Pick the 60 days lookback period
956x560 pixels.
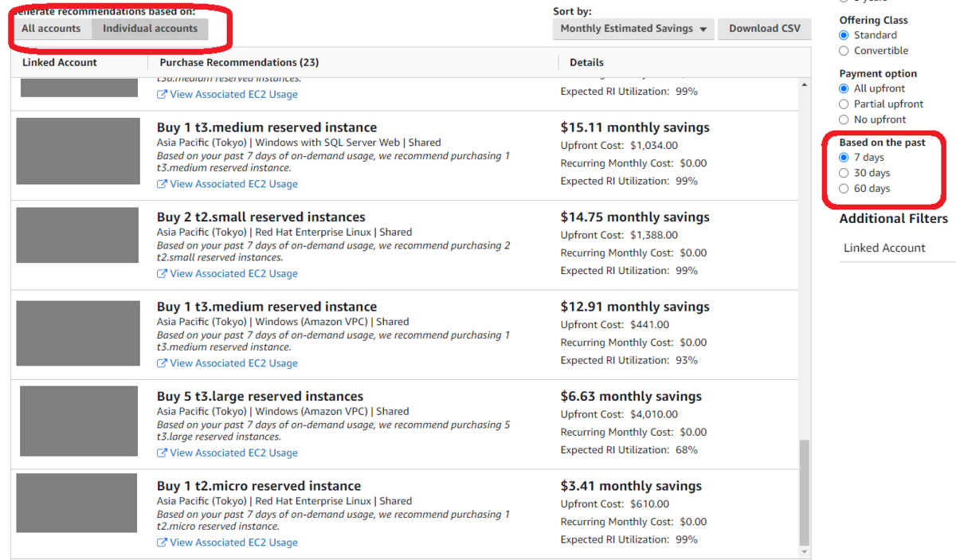coord(844,189)
